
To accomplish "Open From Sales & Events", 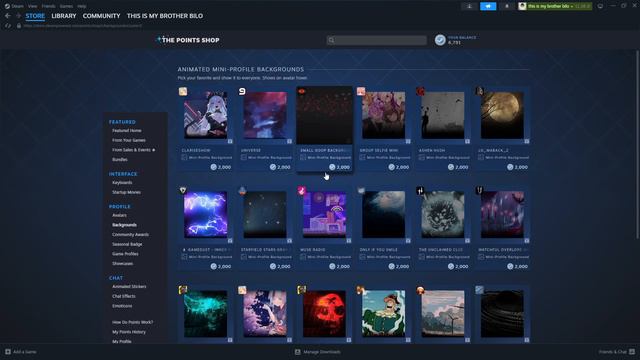I will point(131,150).
